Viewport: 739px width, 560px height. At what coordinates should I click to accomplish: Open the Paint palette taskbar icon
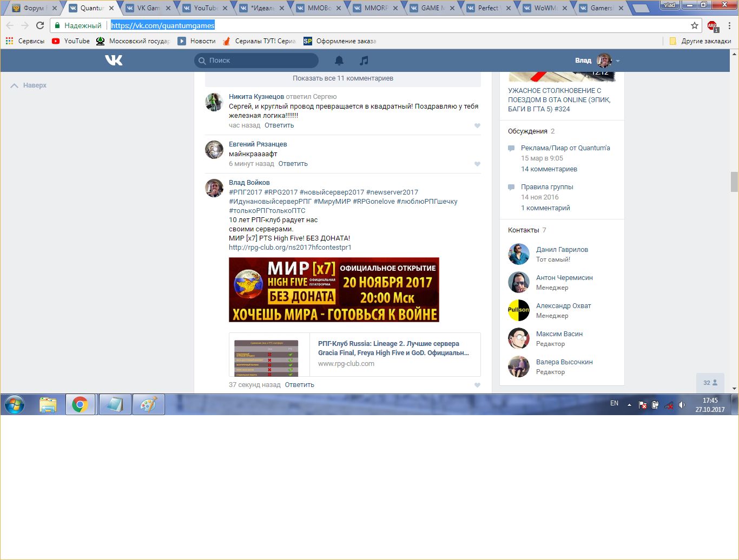[x=148, y=404]
